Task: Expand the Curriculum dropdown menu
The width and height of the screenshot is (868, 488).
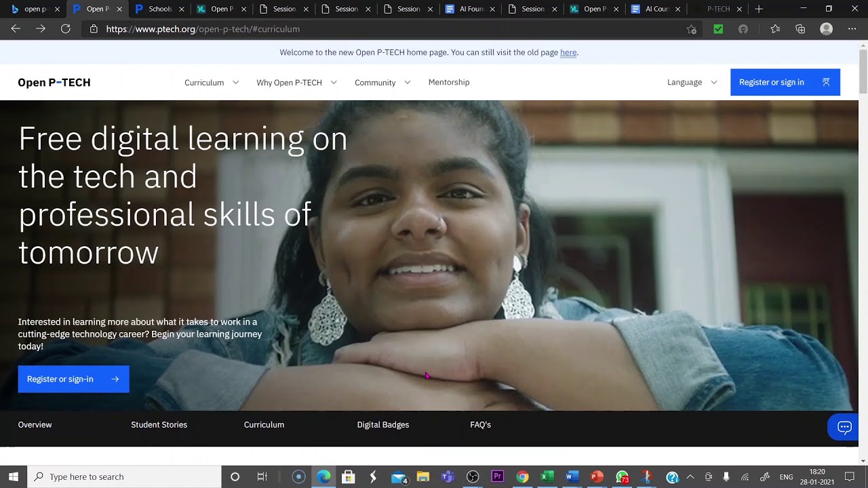Action: [x=212, y=82]
